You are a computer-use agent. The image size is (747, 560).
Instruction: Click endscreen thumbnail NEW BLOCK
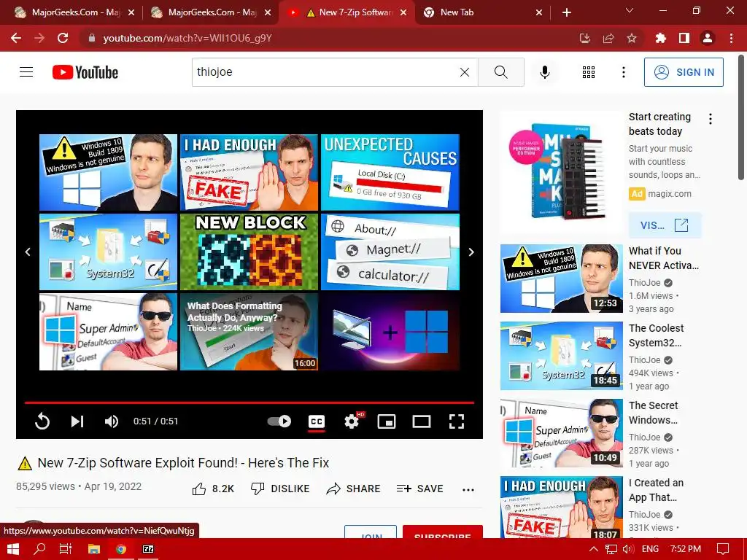pyautogui.click(x=249, y=252)
